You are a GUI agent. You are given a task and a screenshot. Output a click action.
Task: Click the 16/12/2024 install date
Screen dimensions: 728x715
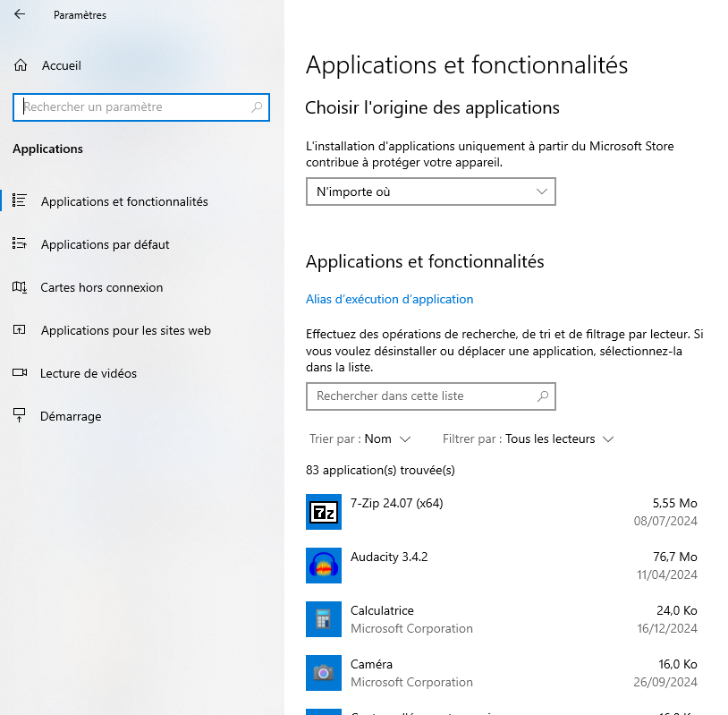point(667,628)
